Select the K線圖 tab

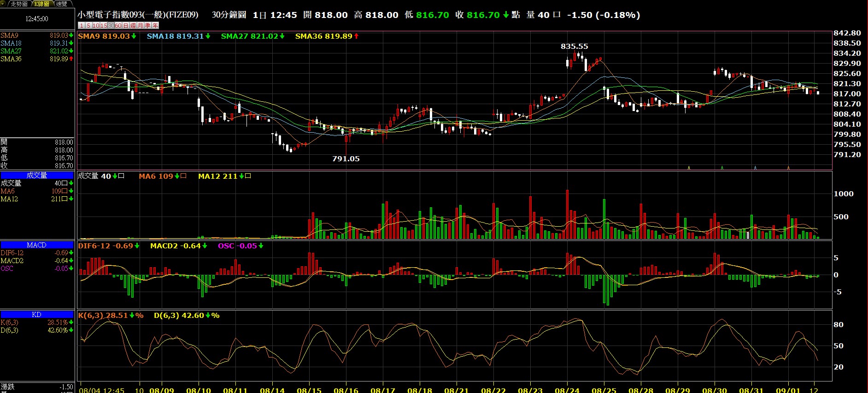click(x=42, y=4)
